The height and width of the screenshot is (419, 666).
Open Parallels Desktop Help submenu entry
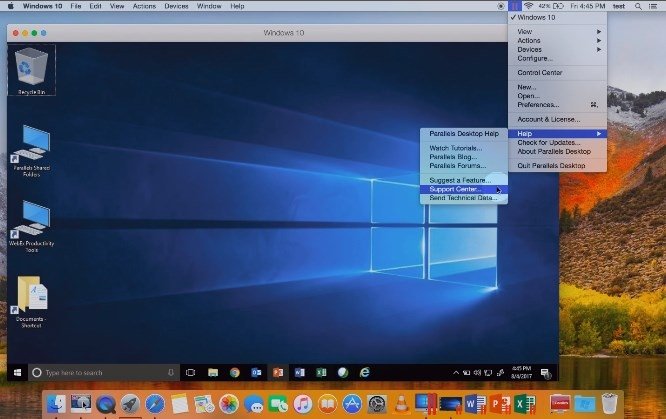click(464, 133)
